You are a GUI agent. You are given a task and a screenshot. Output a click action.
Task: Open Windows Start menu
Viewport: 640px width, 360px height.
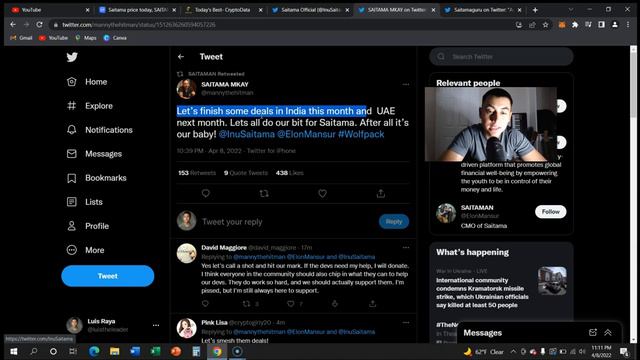point(13,351)
